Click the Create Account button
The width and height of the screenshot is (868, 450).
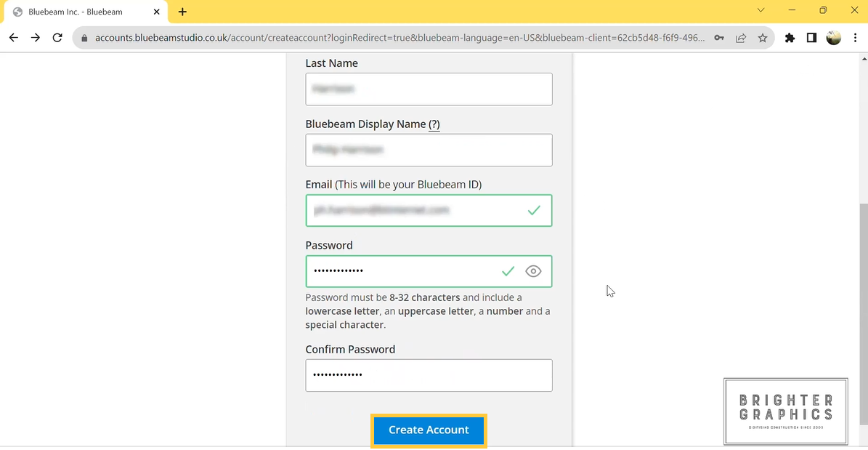tap(429, 430)
